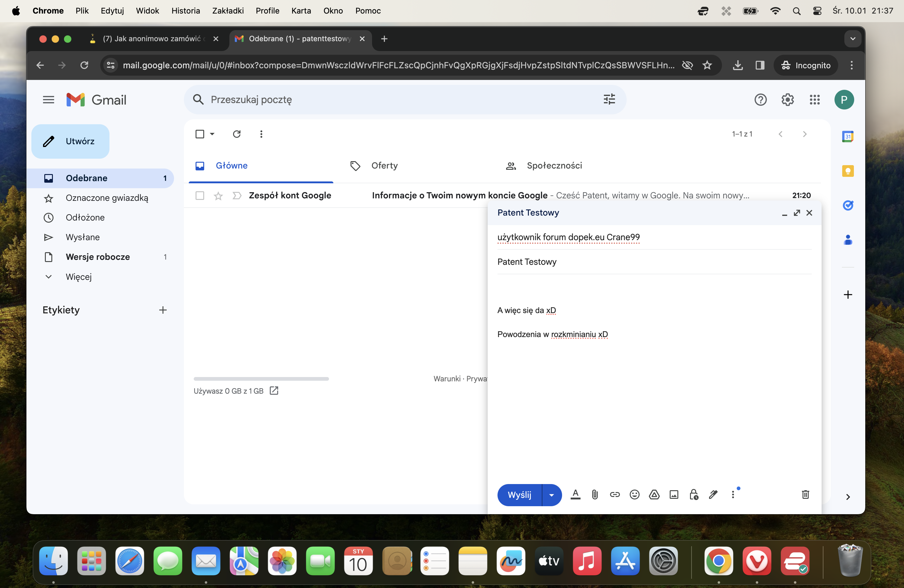Open Chrome three-dot menu
This screenshot has width=904, height=588.
click(x=852, y=65)
